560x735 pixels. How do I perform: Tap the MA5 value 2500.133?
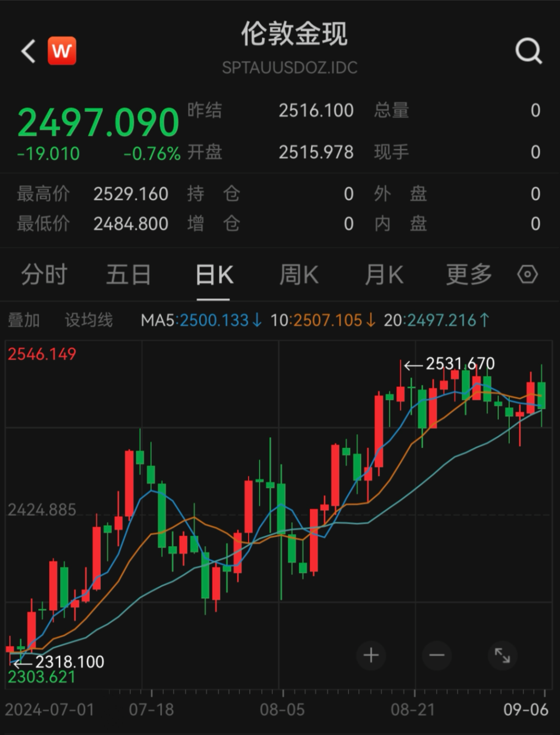coord(214,320)
